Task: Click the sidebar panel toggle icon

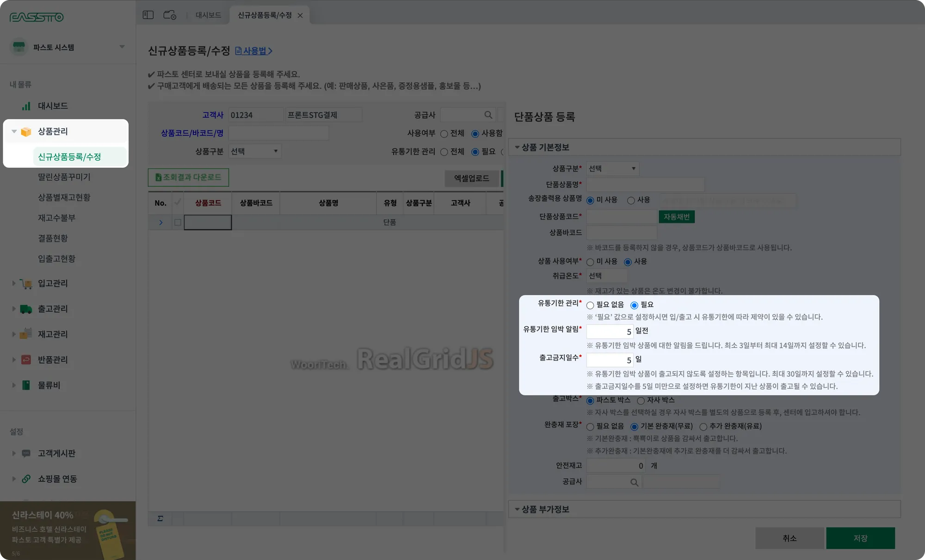Action: [x=148, y=15]
